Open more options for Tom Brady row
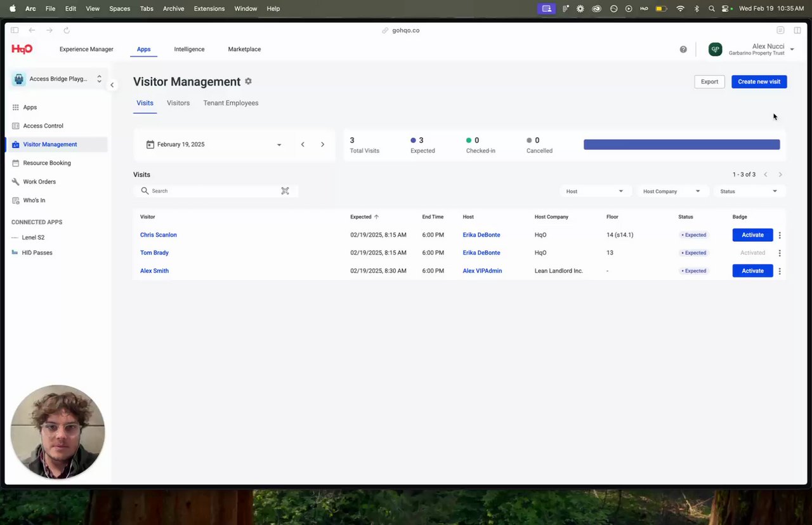Screen dimensions: 812x525 pyautogui.click(x=780, y=253)
